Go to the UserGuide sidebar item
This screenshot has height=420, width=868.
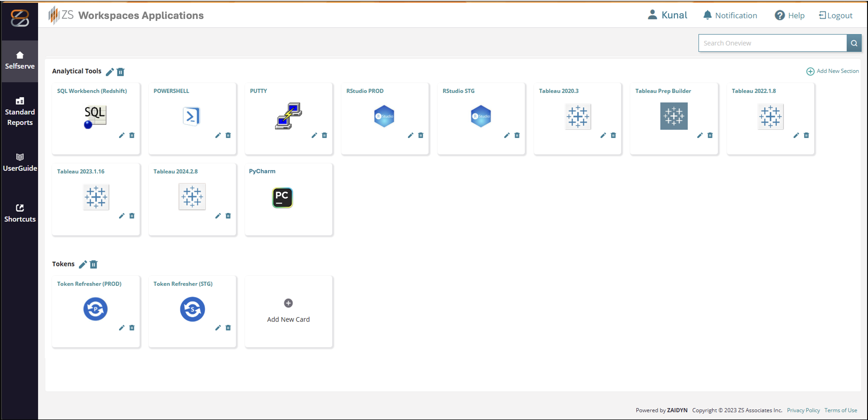[x=20, y=163]
